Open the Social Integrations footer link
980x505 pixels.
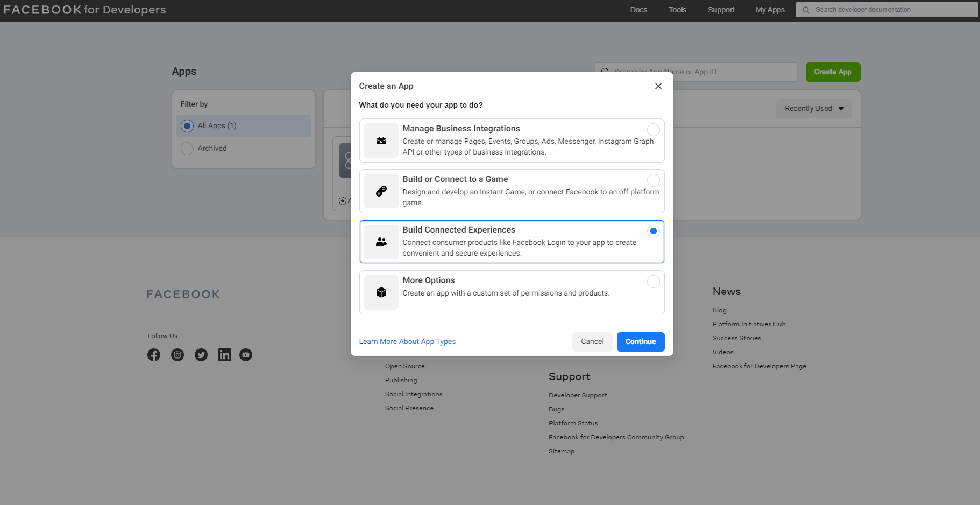[414, 394]
